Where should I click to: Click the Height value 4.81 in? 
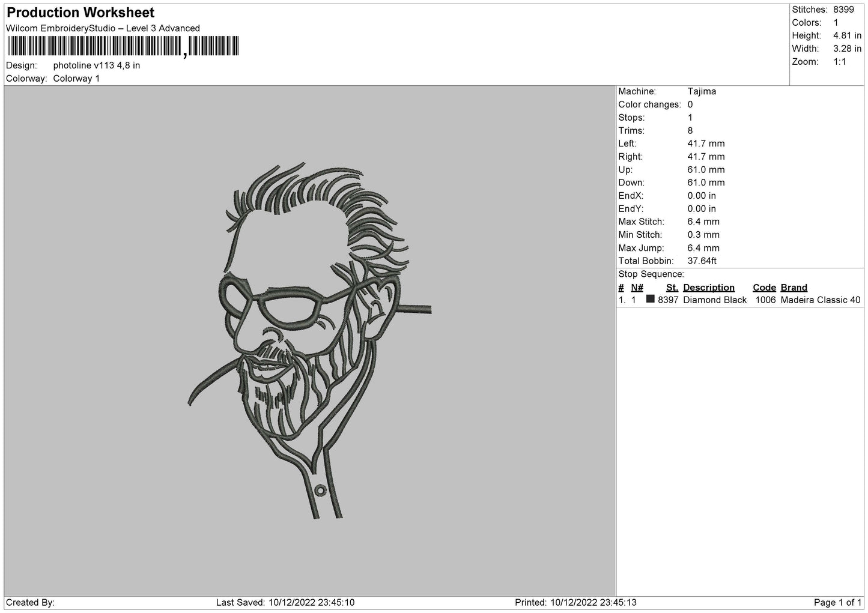847,36
